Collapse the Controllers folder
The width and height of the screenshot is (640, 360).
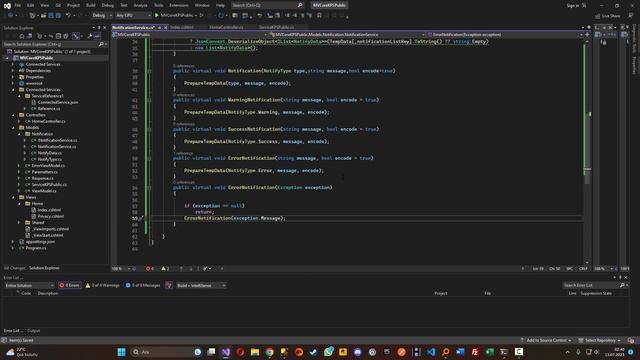pyautogui.click(x=13, y=115)
